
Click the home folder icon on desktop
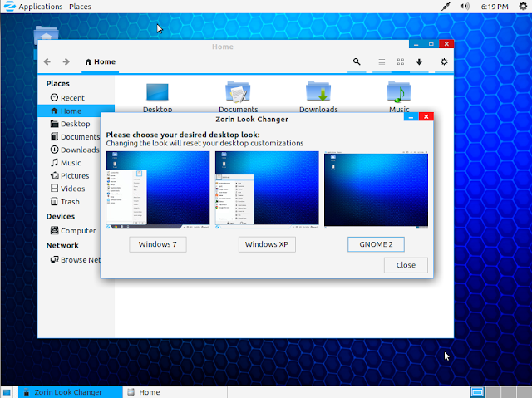[x=47, y=33]
